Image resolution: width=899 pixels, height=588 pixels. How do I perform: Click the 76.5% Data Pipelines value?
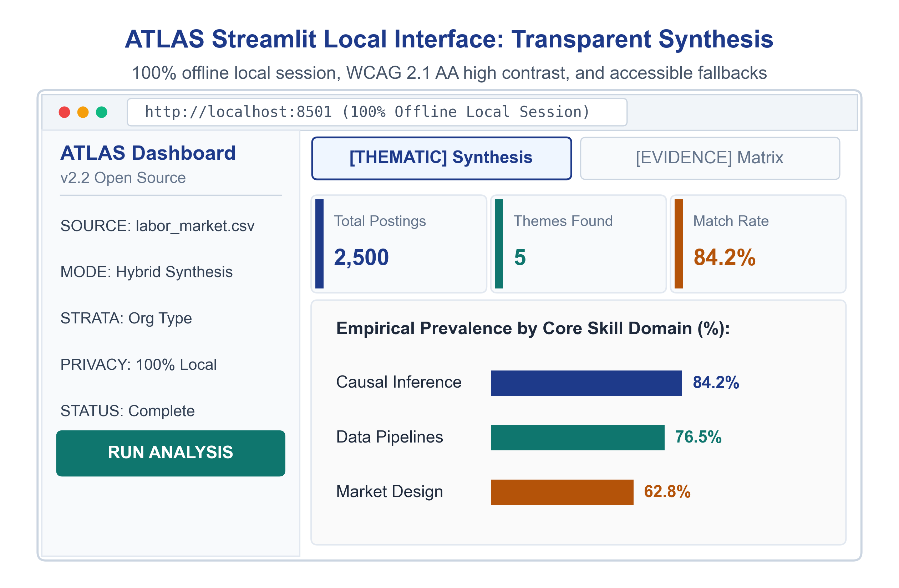tap(699, 437)
